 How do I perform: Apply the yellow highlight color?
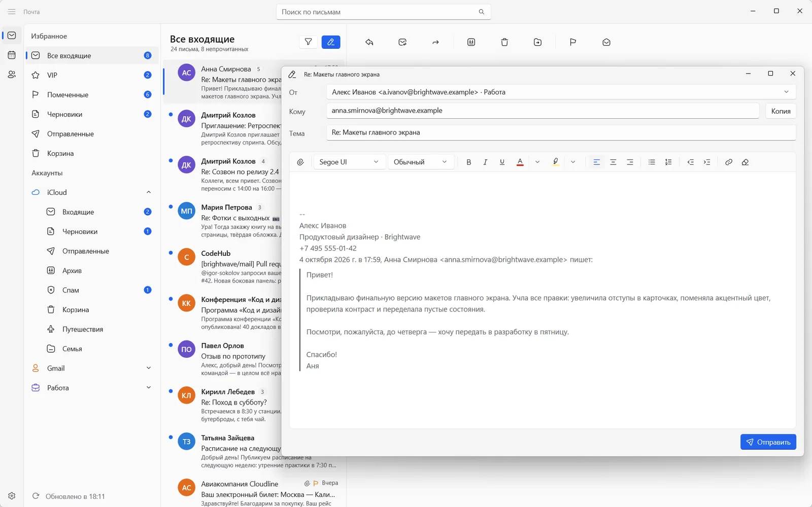(556, 162)
